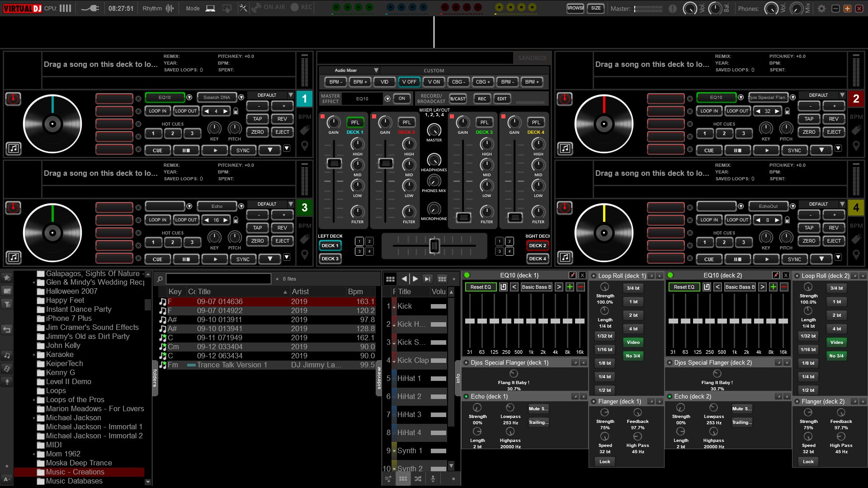
Task: Click the laptop icon next to Mode
Action: 210,8
